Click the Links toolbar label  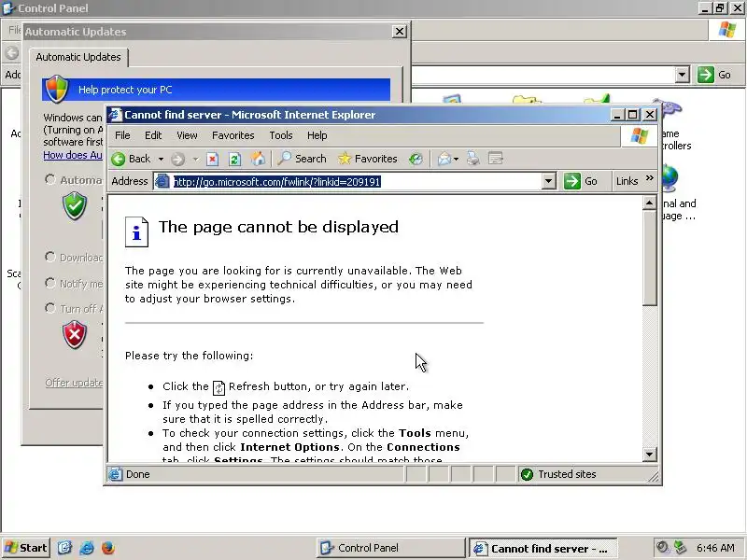click(x=627, y=181)
